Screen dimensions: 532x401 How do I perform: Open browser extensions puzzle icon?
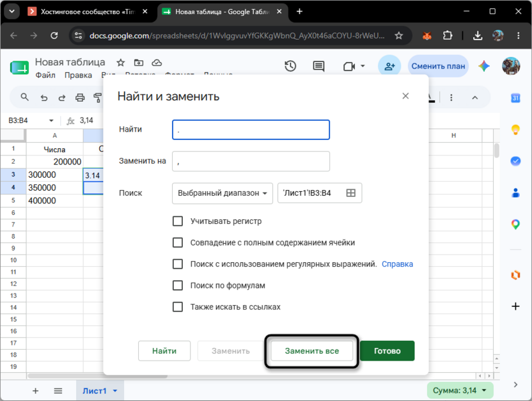pos(448,35)
